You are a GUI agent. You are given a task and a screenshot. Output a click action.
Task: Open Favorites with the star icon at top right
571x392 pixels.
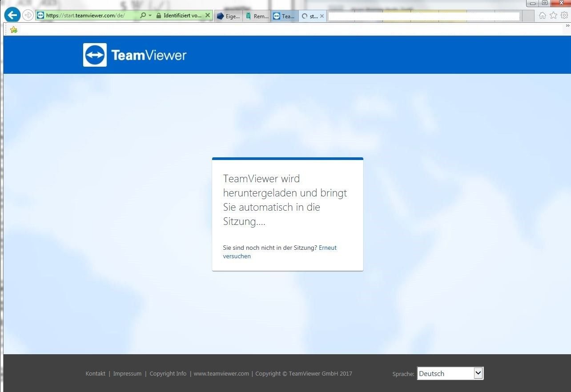[x=553, y=16]
